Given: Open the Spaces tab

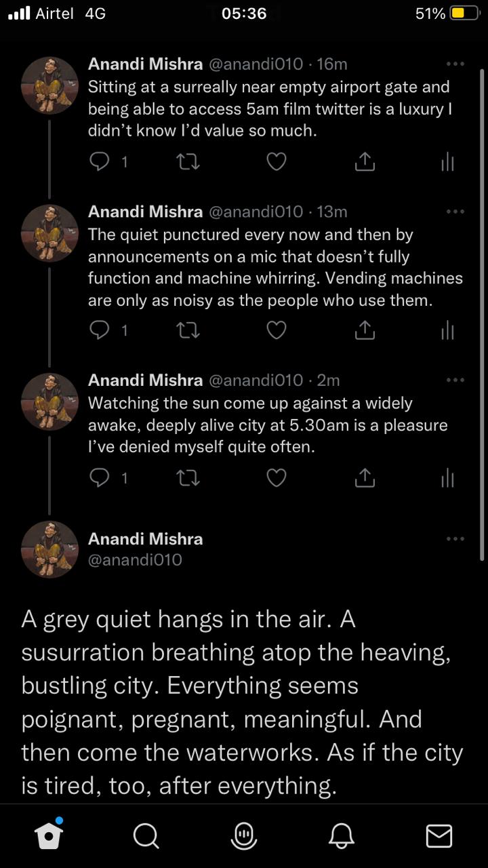Looking at the screenshot, I should coord(244,836).
